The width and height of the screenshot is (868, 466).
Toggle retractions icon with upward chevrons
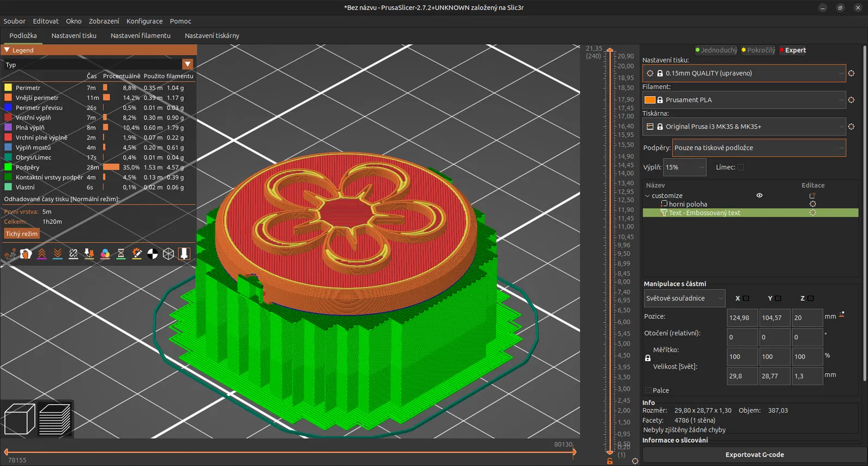pyautogui.click(x=42, y=254)
